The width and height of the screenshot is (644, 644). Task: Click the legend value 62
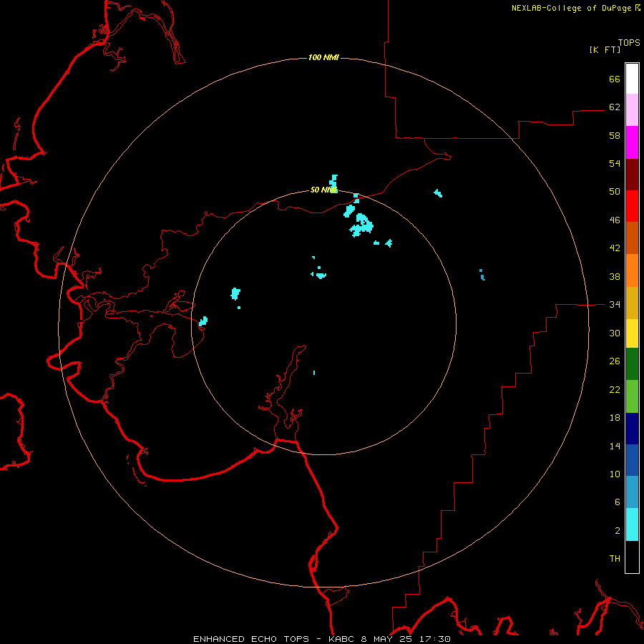[615, 107]
